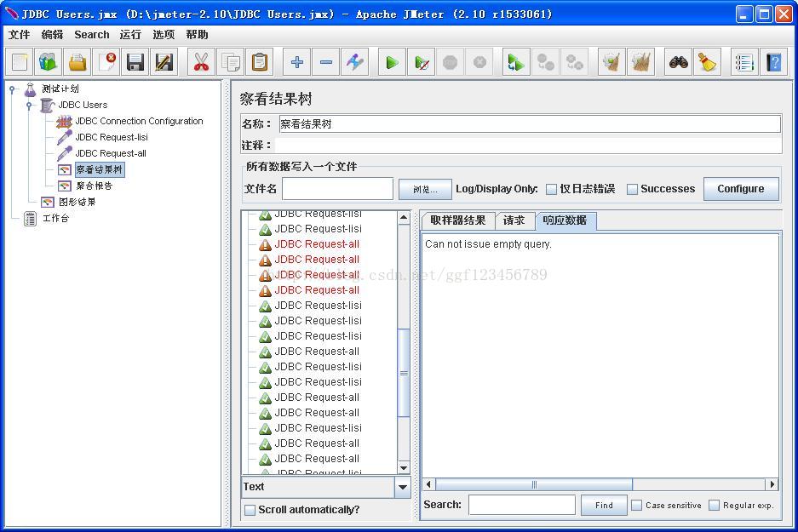The image size is (798, 532).
Task: Click the results list vertical scrollbar thumb
Action: click(x=404, y=373)
